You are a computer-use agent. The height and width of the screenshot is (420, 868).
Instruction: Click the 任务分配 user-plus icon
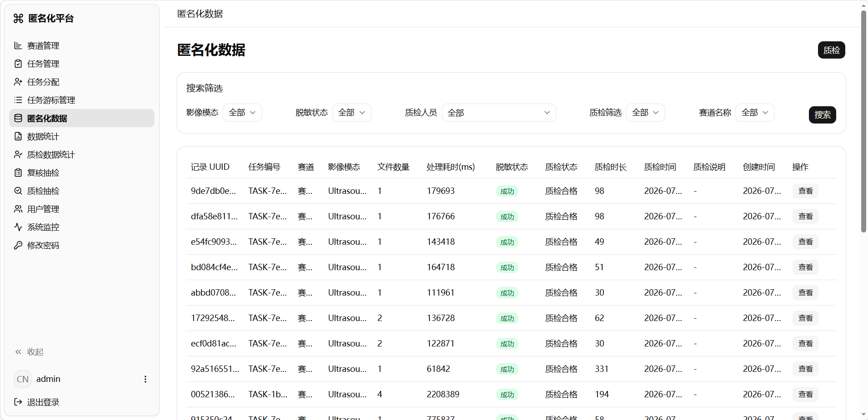point(18,82)
